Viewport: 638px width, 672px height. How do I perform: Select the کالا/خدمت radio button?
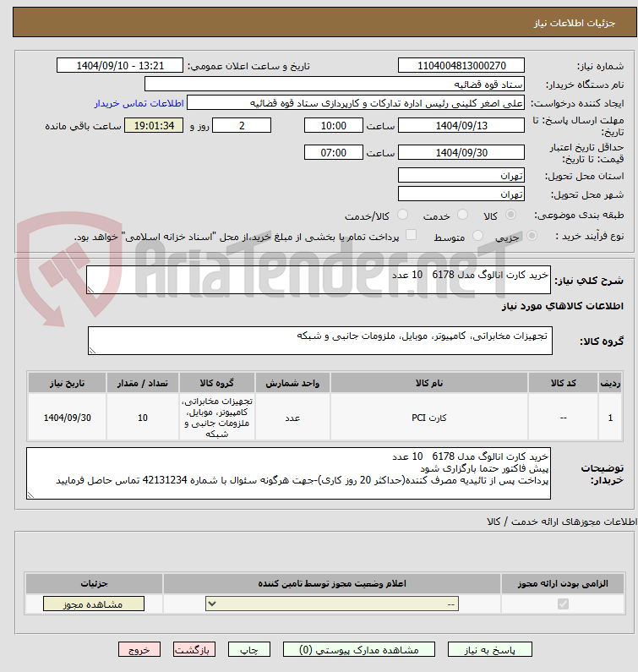402,215
